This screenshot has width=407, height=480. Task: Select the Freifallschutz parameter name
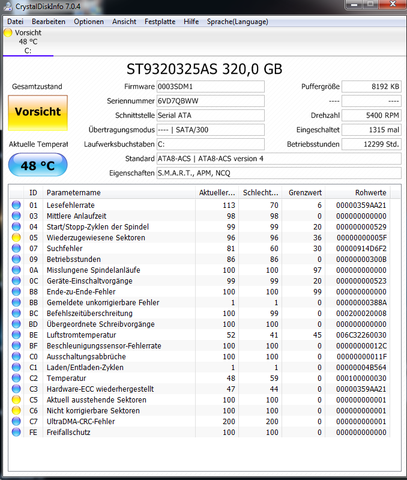(x=68, y=432)
